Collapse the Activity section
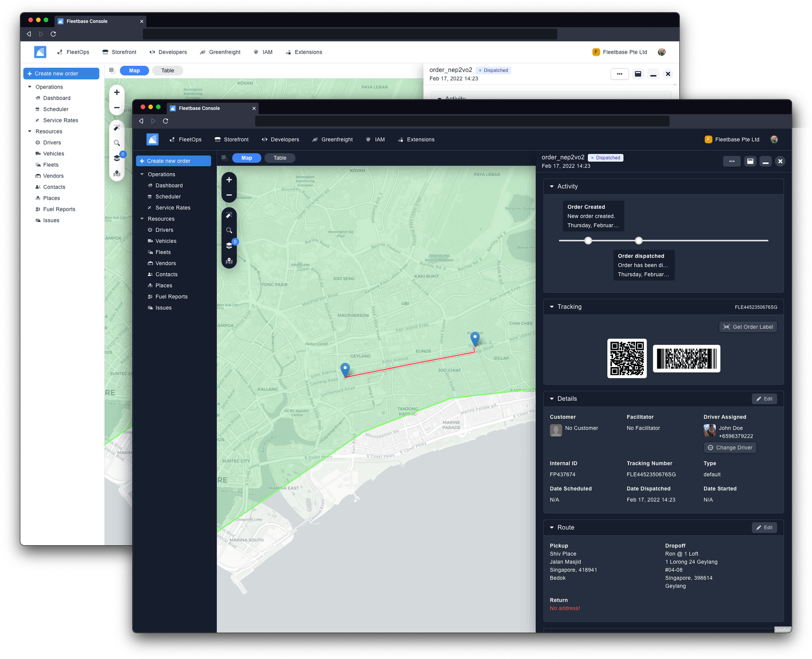This screenshot has width=812, height=659. 552,186
